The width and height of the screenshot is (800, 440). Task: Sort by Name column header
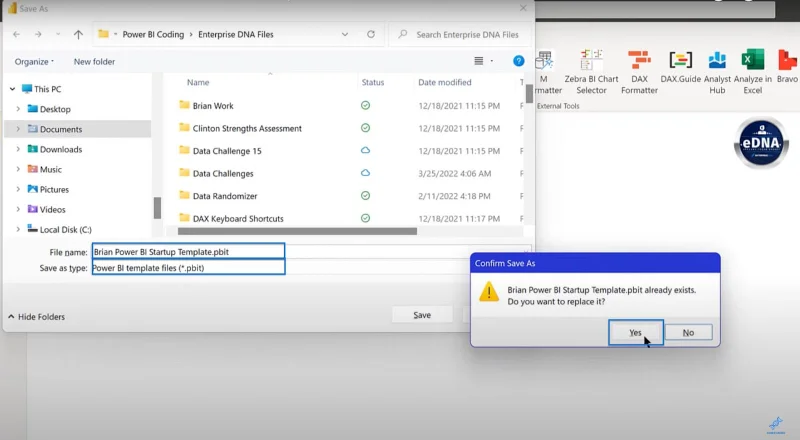pos(198,82)
